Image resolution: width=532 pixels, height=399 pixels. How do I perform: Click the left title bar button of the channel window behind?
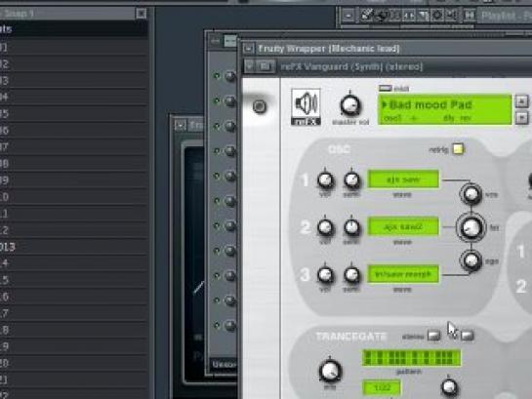tap(215, 41)
